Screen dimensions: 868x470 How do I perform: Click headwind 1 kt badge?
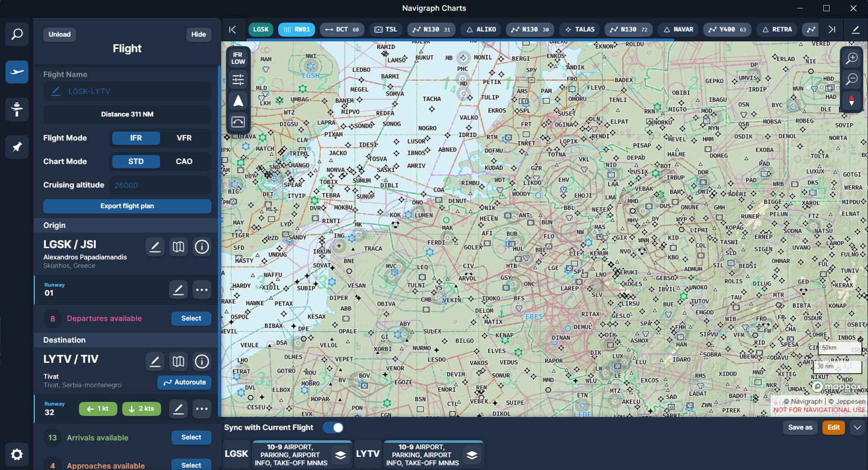(98, 409)
